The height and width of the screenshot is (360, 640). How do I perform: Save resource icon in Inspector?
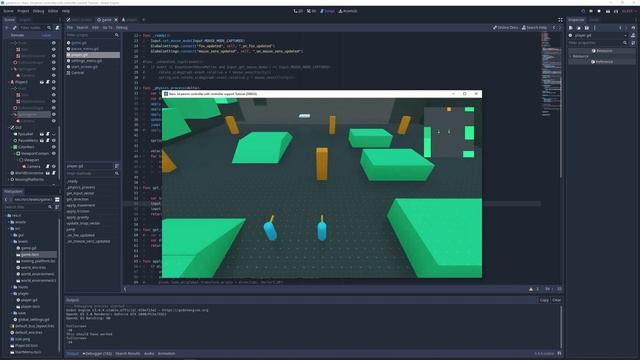coord(587,28)
